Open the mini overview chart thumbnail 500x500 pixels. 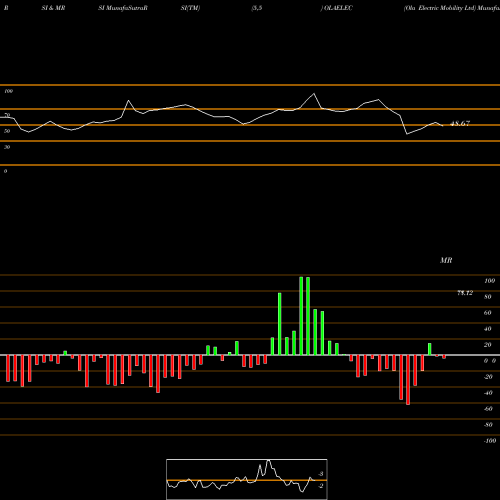pyautogui.click(x=247, y=479)
